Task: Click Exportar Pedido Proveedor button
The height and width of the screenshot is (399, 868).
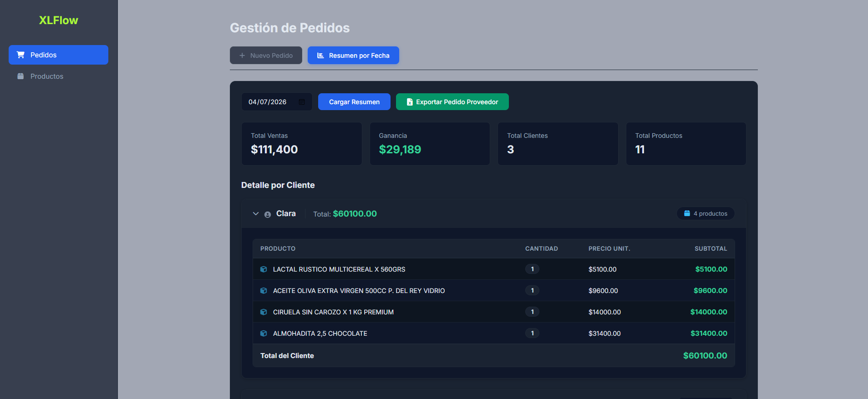Action: pos(452,102)
